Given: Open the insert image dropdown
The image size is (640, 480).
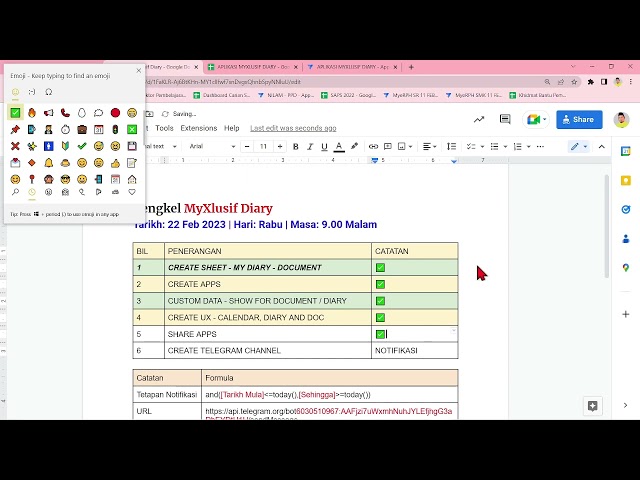Looking at the screenshot, I should coord(405,146).
